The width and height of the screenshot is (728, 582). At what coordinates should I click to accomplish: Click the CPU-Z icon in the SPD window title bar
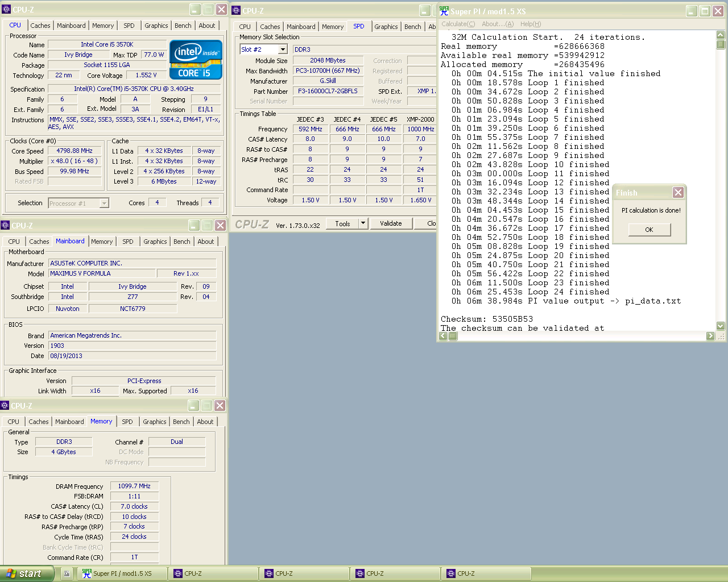tap(236, 10)
